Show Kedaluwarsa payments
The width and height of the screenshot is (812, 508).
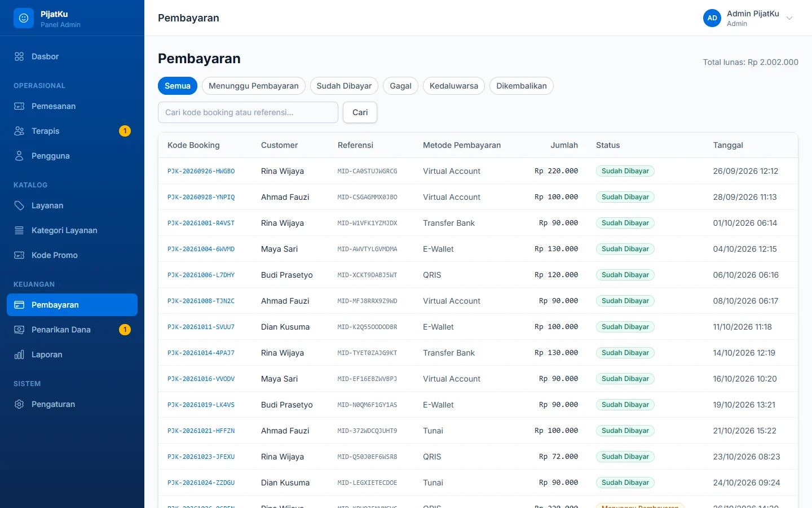click(454, 86)
